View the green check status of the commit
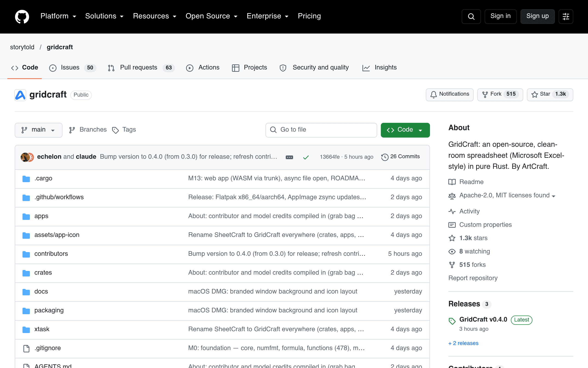The image size is (588, 368). 306,157
